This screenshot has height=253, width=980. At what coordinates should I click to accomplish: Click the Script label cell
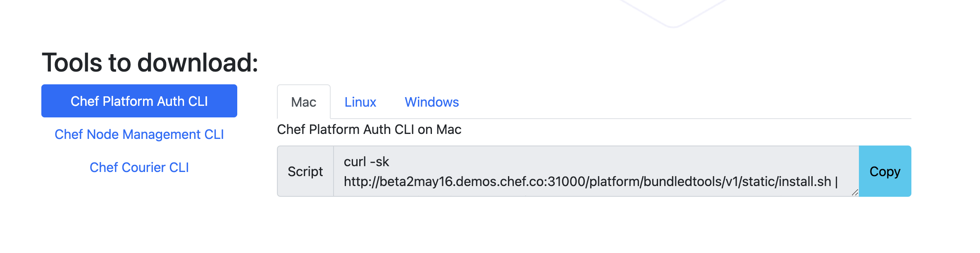[x=305, y=171]
